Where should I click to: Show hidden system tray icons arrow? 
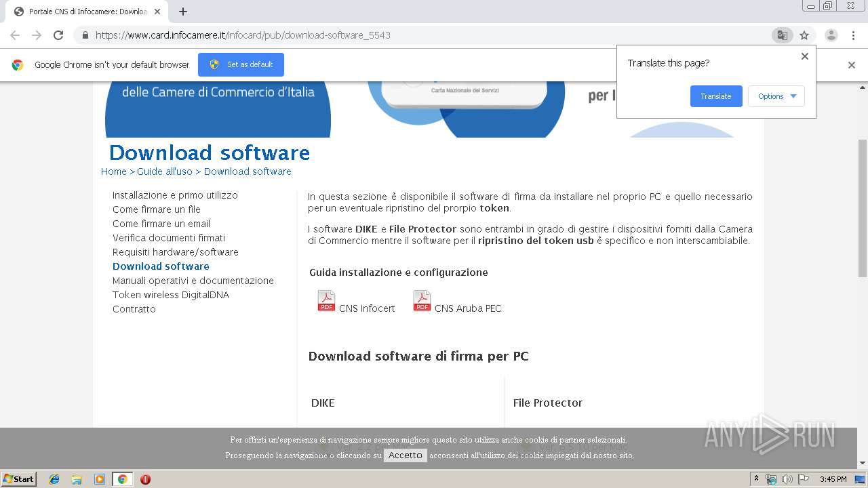point(756,479)
